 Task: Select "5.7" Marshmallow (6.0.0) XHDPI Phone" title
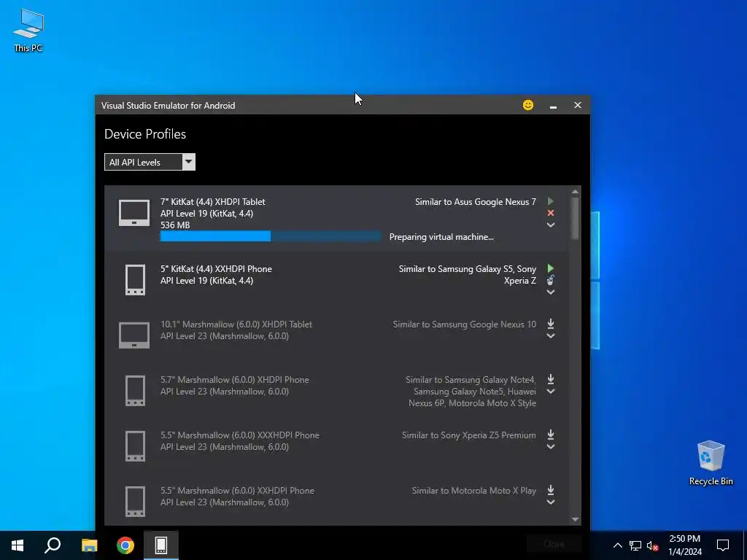pyautogui.click(x=234, y=380)
